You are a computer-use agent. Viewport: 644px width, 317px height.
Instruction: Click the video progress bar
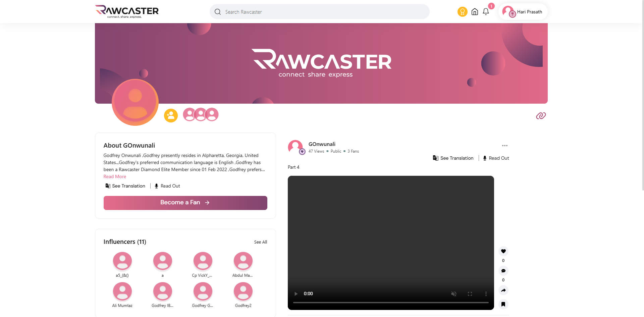[x=390, y=303]
